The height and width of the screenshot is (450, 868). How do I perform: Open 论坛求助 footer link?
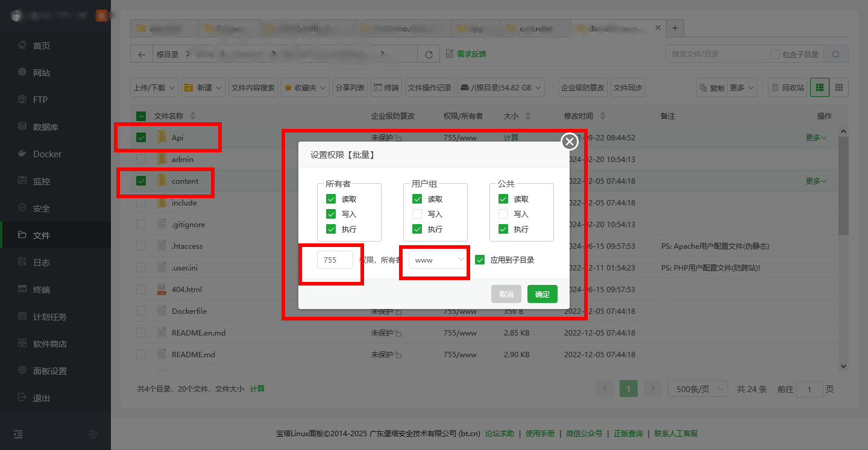click(x=500, y=433)
